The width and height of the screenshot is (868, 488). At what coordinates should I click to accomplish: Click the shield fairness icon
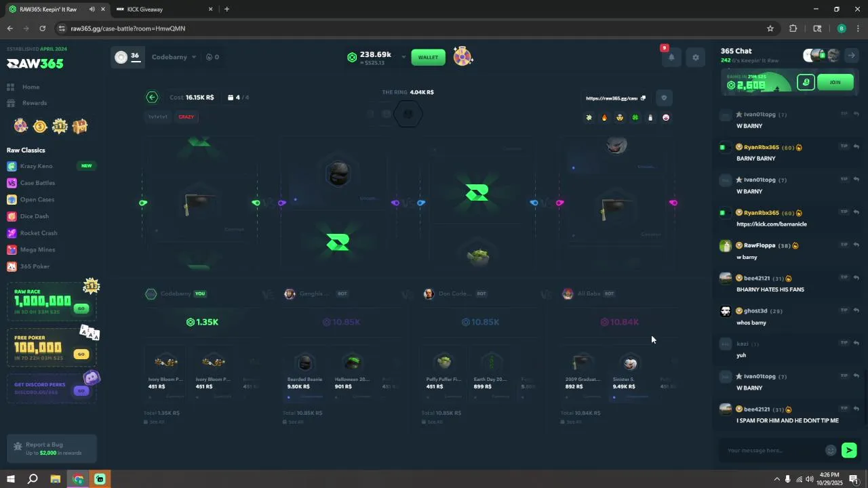pos(664,98)
